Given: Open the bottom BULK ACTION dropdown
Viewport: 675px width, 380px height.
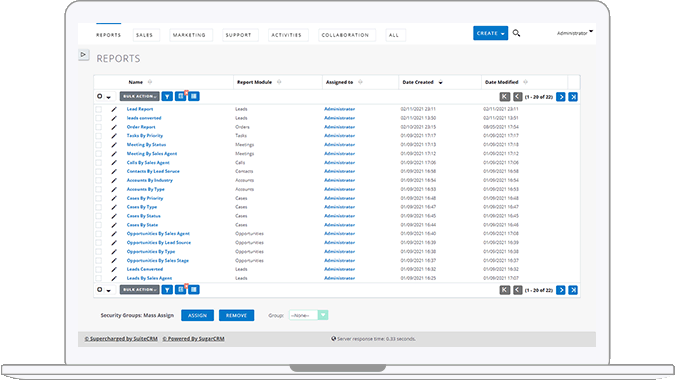Looking at the screenshot, I should 139,290.
